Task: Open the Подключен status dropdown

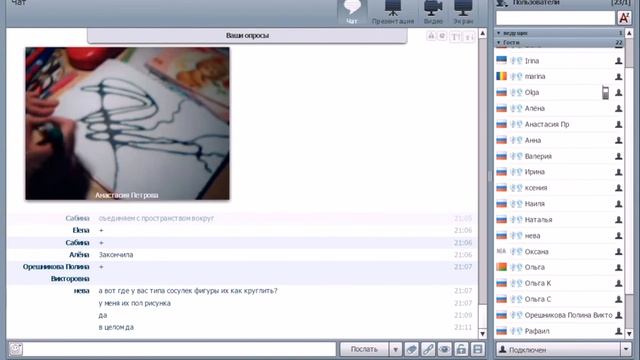Action: pos(626,349)
